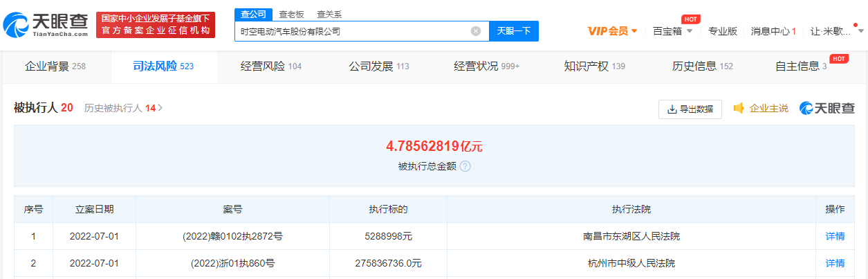Open the 历史信息 tab

click(703, 66)
